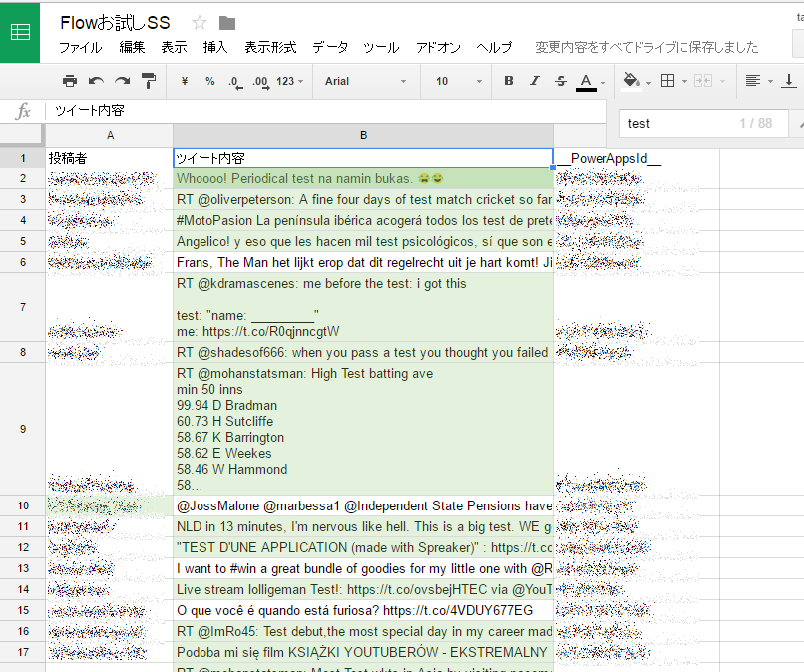This screenshot has height=672, width=804.
Task: Click the undo arrow
Action: click(96, 81)
